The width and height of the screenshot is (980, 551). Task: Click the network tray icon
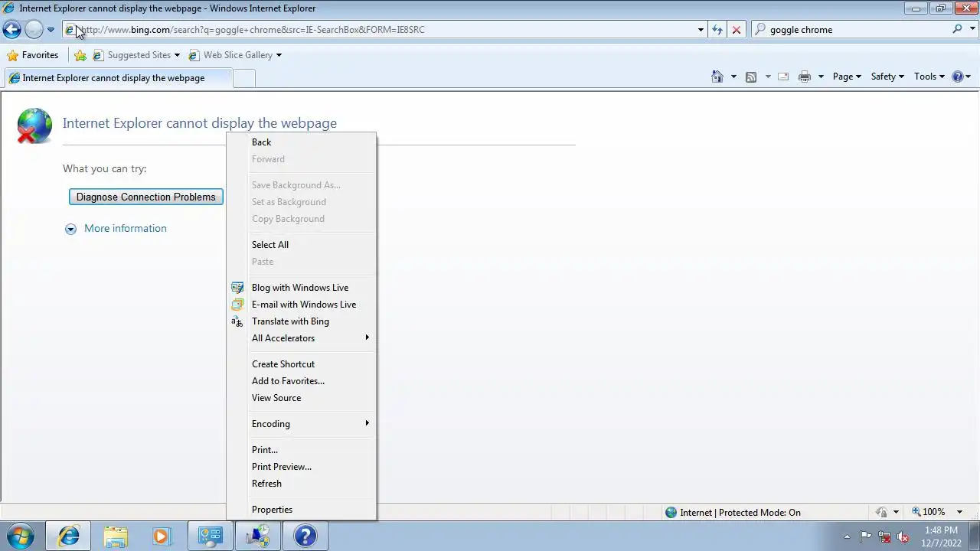click(x=884, y=536)
